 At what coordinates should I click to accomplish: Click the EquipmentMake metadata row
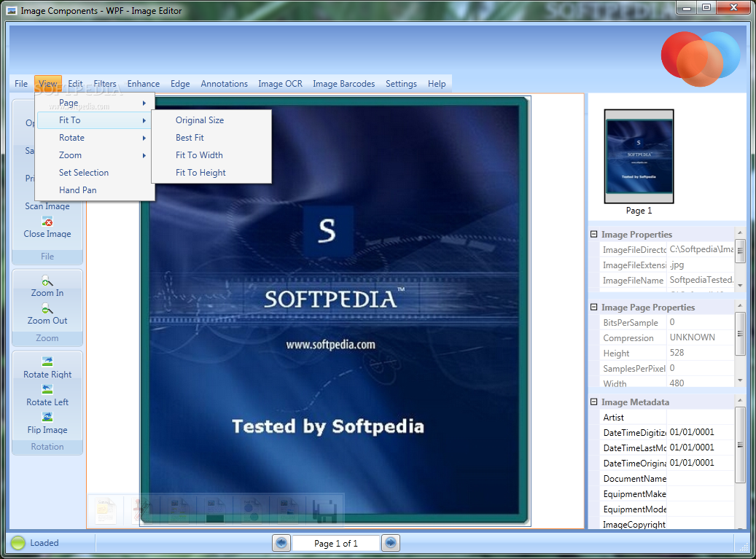coord(667,494)
